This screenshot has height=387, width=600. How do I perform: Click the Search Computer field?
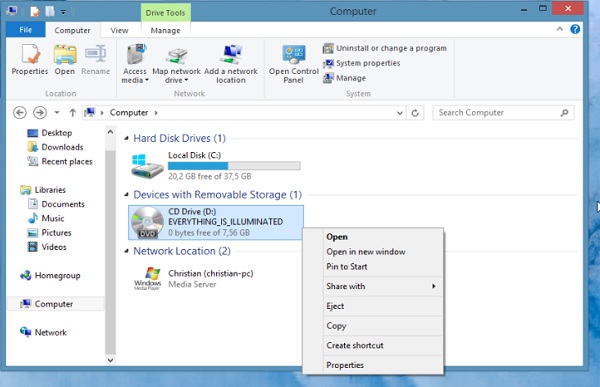pyautogui.click(x=503, y=113)
